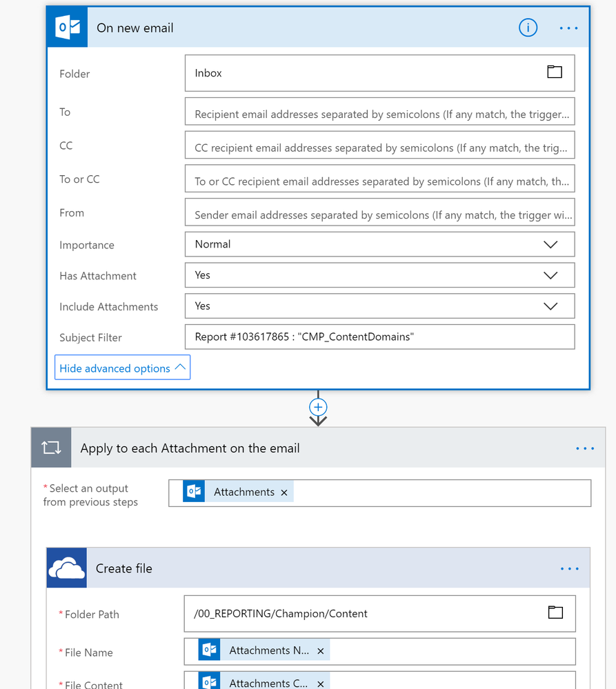Open folder picker for Folder Path field
Image resolution: width=616 pixels, height=689 pixels.
click(555, 612)
